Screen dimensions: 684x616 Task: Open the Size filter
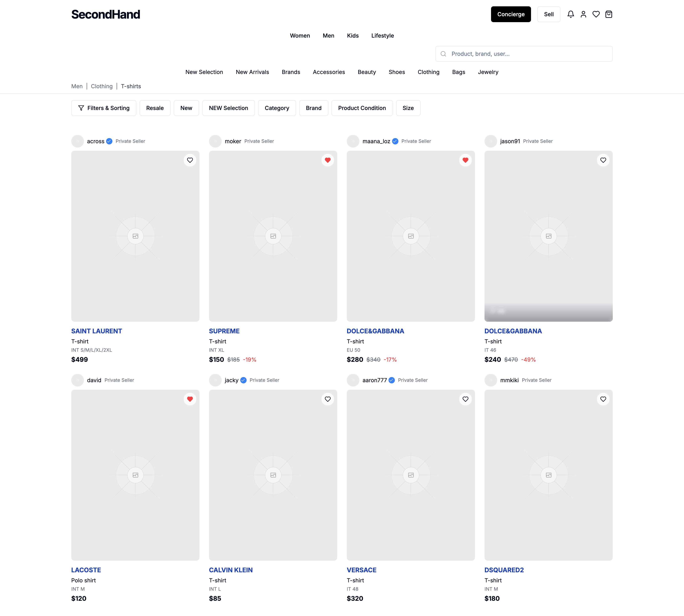coord(408,108)
